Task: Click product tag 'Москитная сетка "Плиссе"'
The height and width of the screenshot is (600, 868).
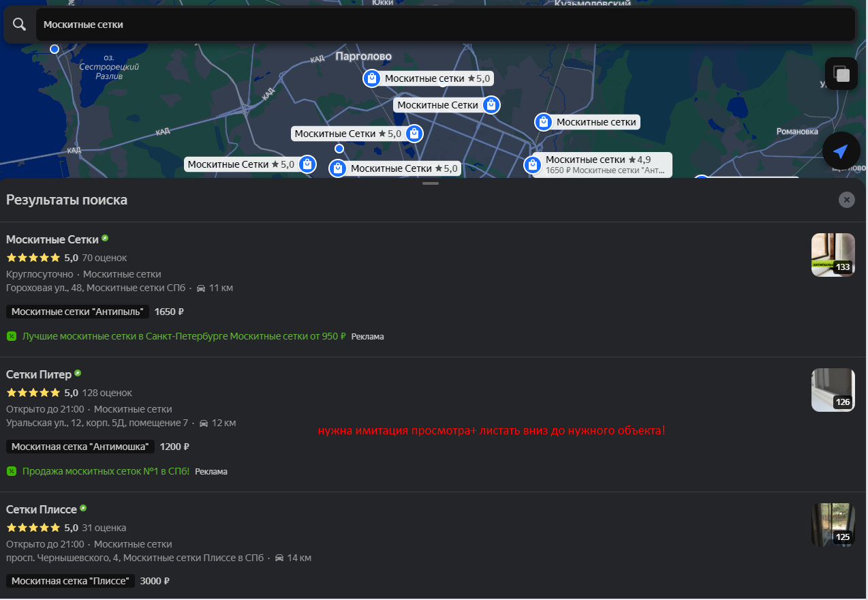Action: pyautogui.click(x=70, y=582)
